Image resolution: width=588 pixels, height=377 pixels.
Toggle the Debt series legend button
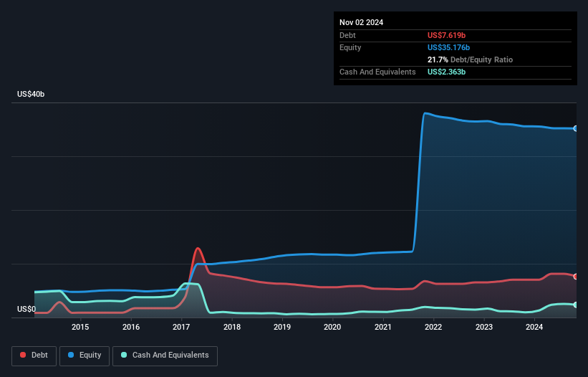point(34,355)
